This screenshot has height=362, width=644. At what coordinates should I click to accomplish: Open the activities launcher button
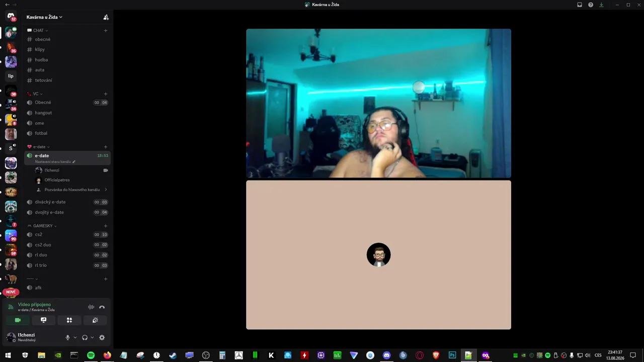(69, 320)
